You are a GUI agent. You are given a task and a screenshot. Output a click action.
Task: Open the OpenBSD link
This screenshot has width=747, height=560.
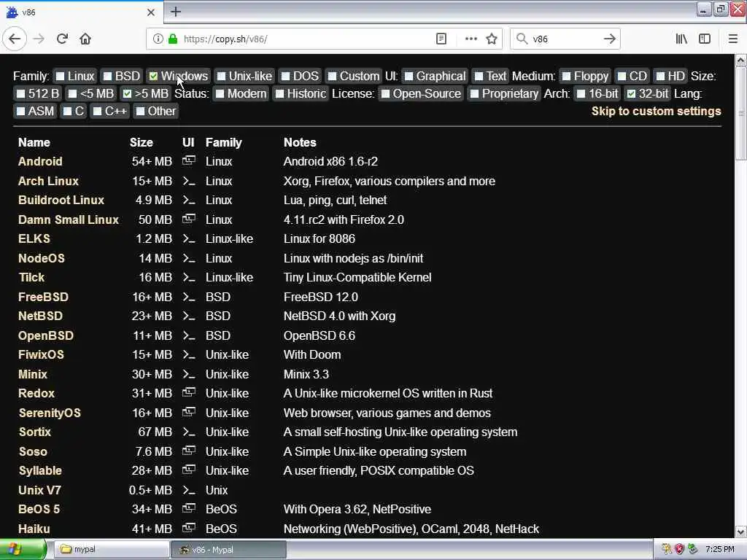tap(46, 335)
